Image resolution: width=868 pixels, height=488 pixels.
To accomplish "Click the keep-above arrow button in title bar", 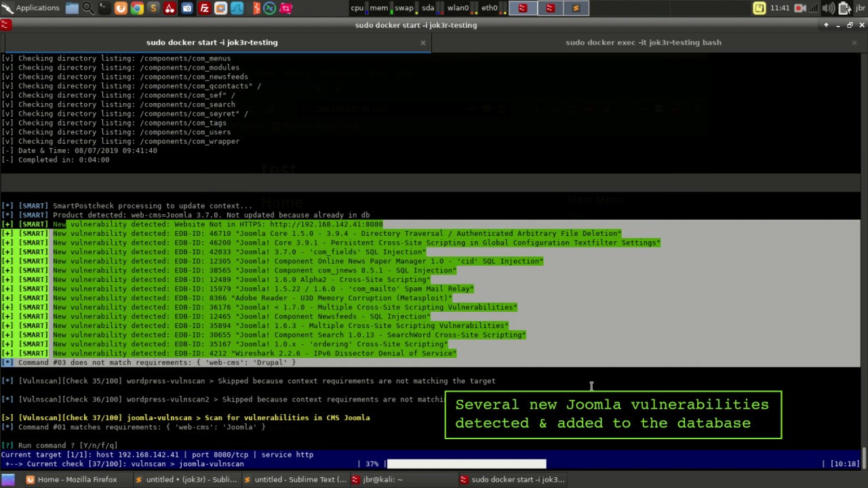I will click(x=826, y=25).
